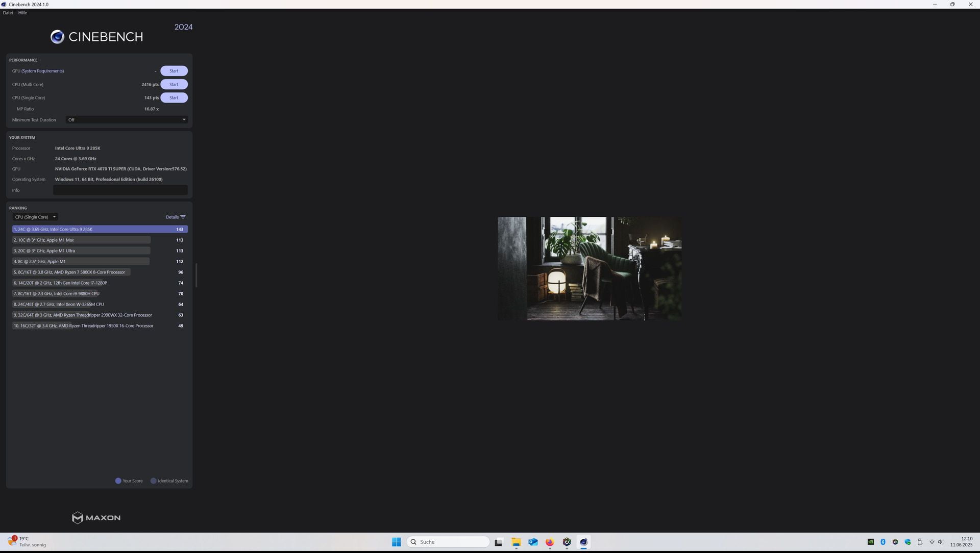Select the Threadripper 1950X ranking row

100,325
